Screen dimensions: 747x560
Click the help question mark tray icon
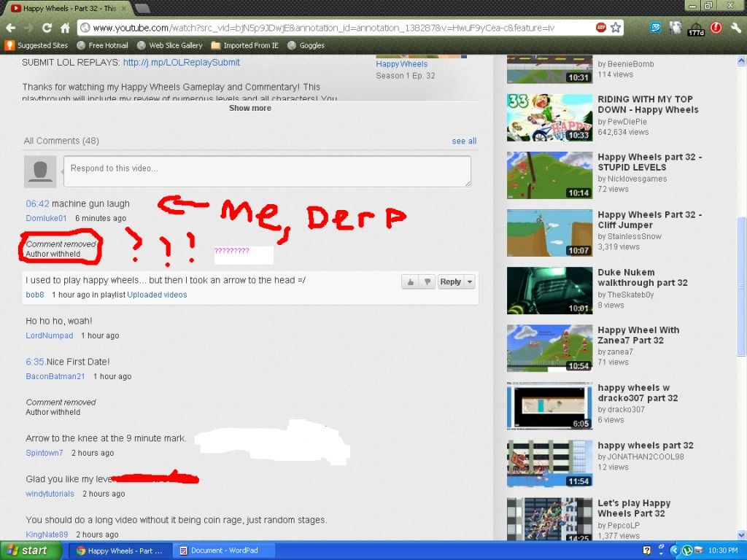tap(646, 551)
